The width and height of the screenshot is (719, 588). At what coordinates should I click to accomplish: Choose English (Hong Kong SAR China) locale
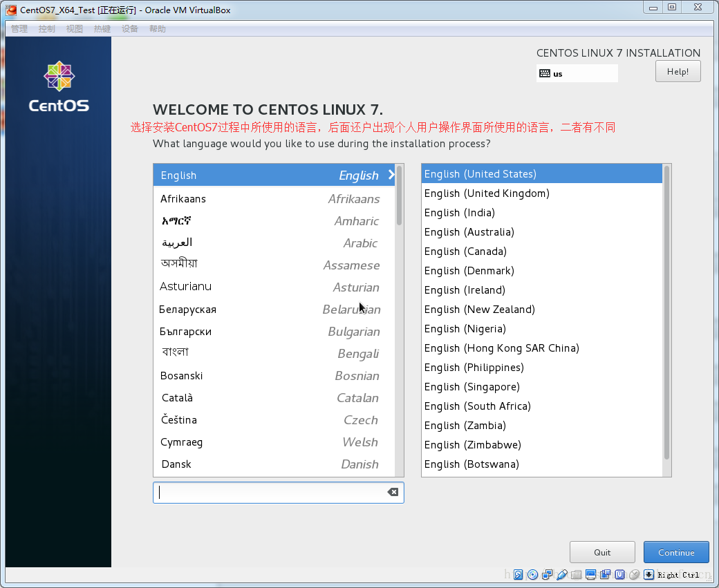click(x=541, y=348)
